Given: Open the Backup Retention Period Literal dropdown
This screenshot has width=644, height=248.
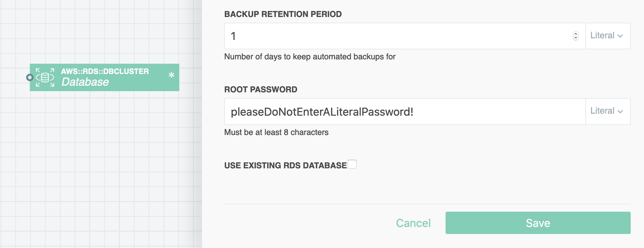Looking at the screenshot, I should (x=608, y=36).
